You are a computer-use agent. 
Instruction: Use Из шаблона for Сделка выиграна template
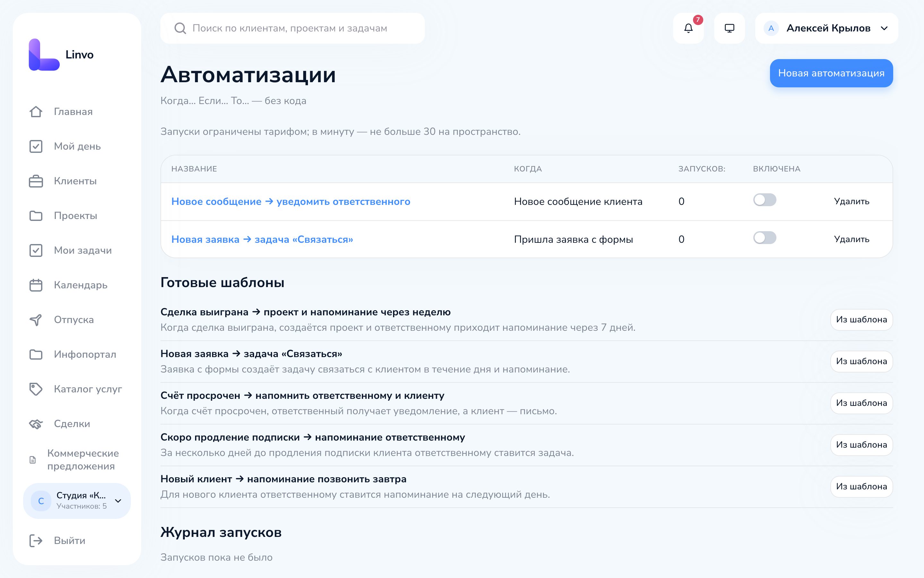[x=861, y=320]
